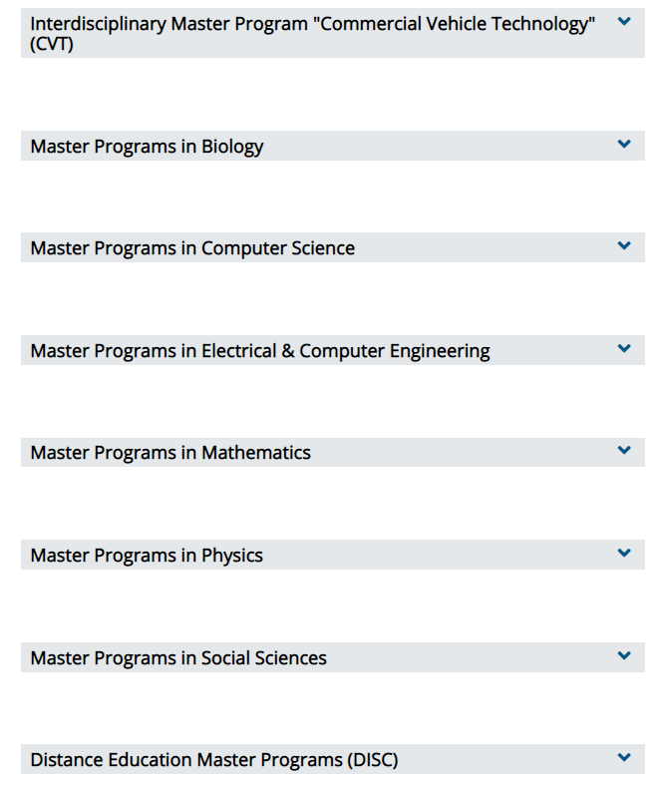Show Master Programs in Social Sciences
Image resolution: width=672 pixels, height=785 pixels.
[x=333, y=657]
